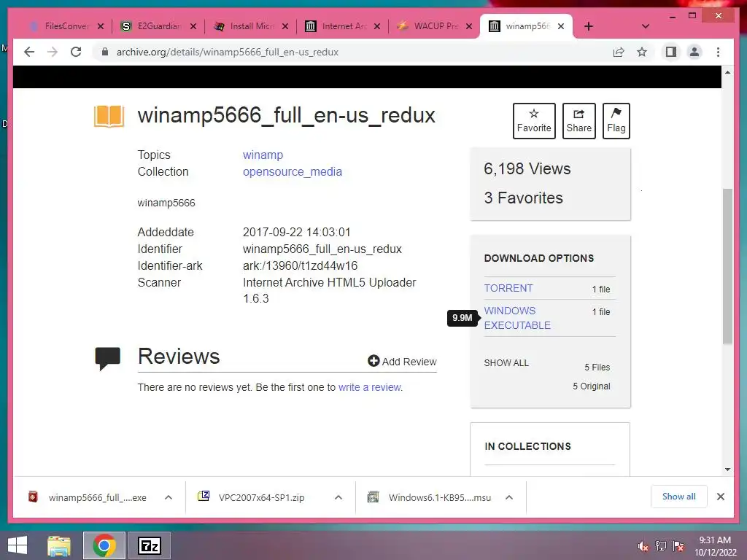Viewport: 747px width, 560px height.
Task: Click identifier-ark value ark:/13960/t1zd44w16
Action: point(300,265)
